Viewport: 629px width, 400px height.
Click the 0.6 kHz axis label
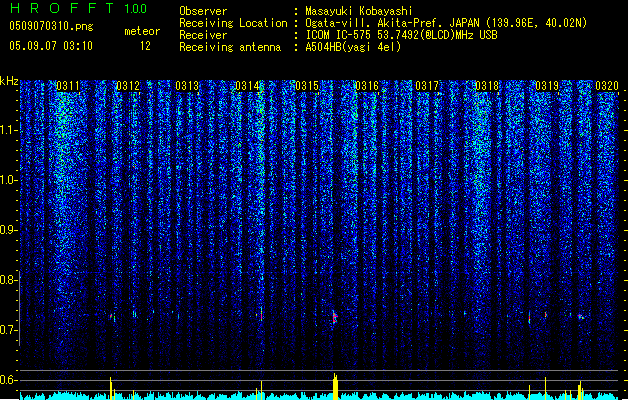[x=9, y=380]
